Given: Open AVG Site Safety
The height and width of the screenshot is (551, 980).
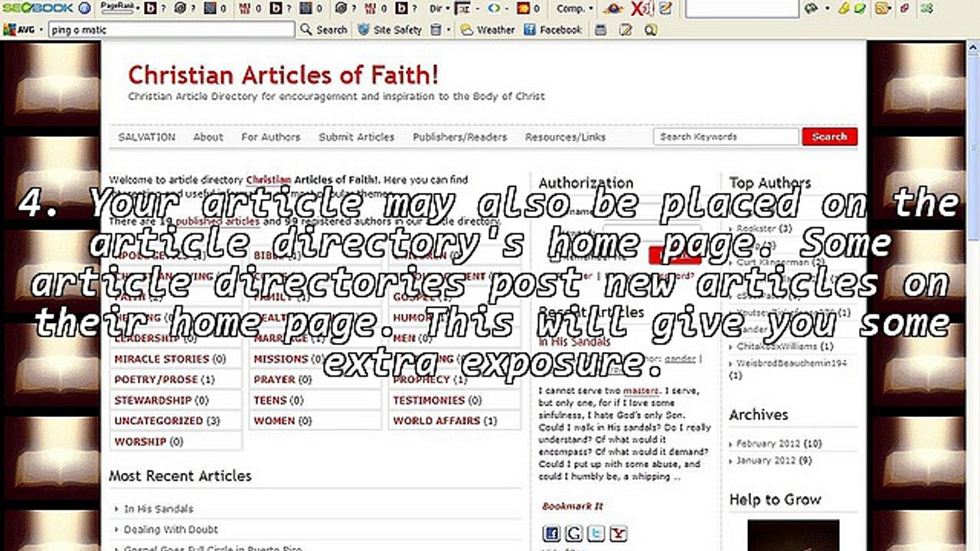Looking at the screenshot, I should 389,30.
